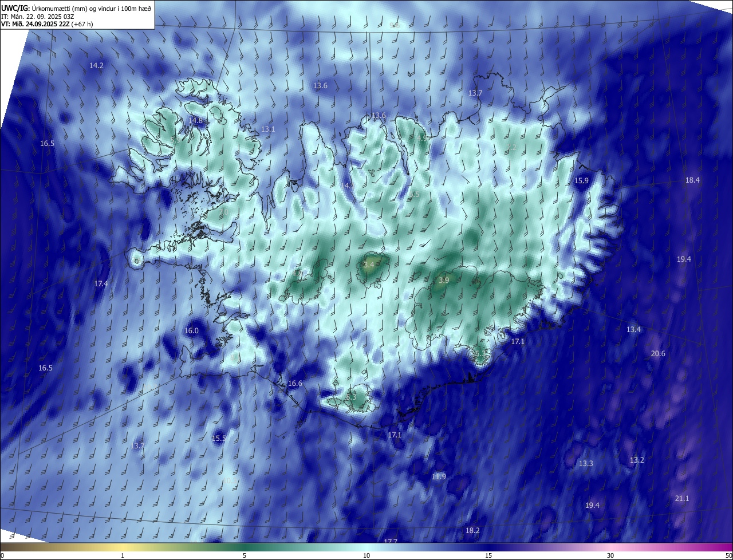Click the 11.9 value label
733x560 pixels.
pos(439,477)
